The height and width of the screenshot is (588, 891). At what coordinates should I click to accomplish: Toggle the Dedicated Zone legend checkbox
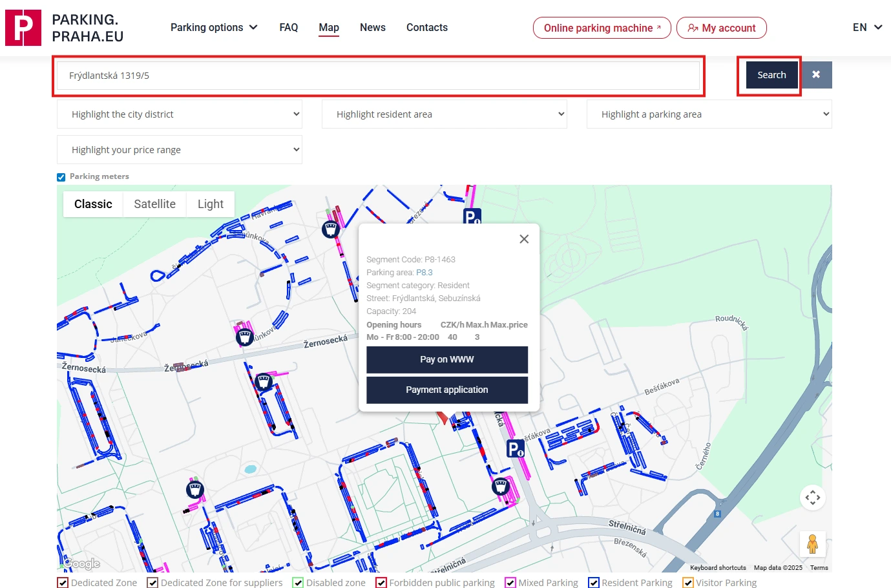[x=63, y=583]
